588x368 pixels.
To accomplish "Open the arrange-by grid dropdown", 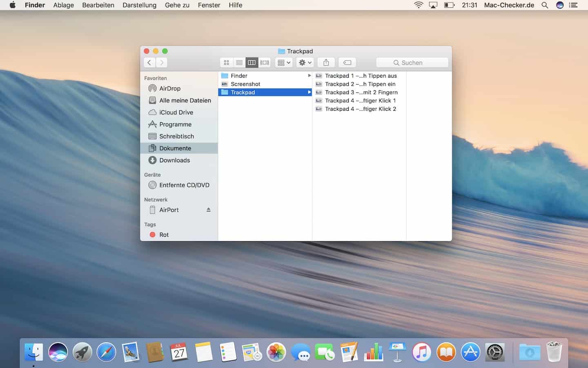I will [x=284, y=63].
